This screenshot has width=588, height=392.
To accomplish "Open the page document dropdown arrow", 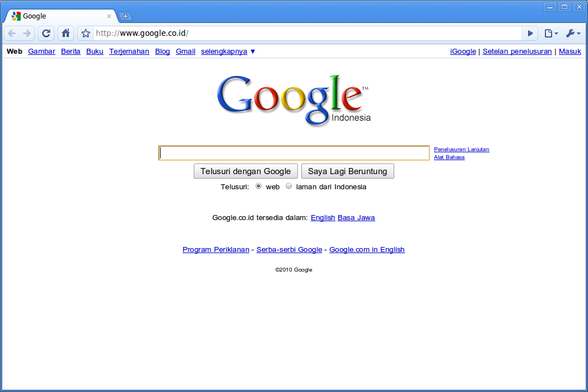I will (556, 33).
